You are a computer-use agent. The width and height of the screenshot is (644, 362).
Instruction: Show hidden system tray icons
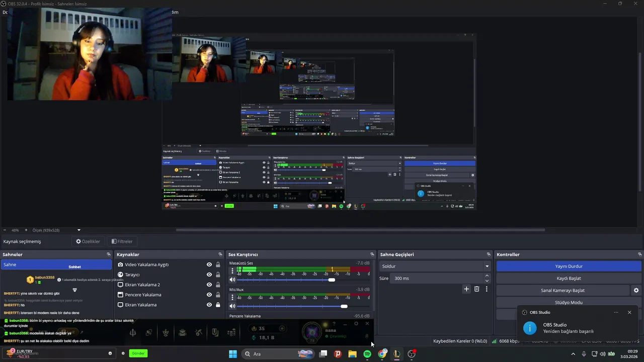point(573,354)
